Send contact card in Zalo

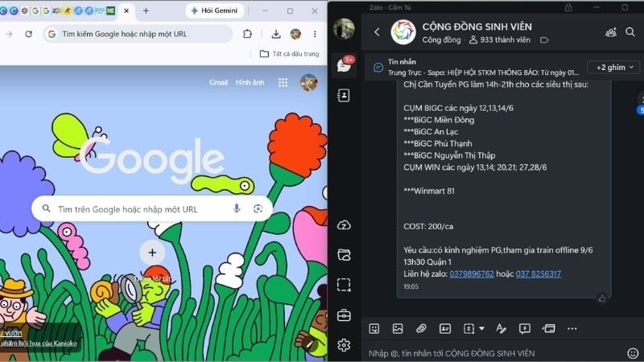click(445, 328)
